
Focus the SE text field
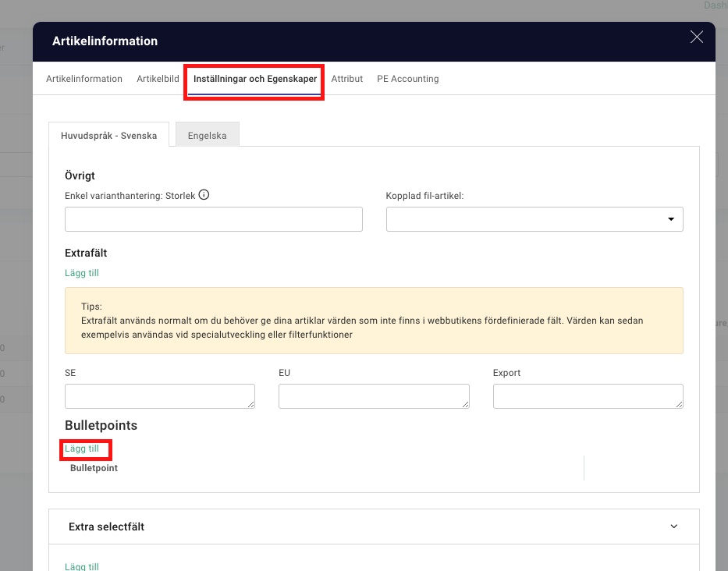[x=160, y=396]
